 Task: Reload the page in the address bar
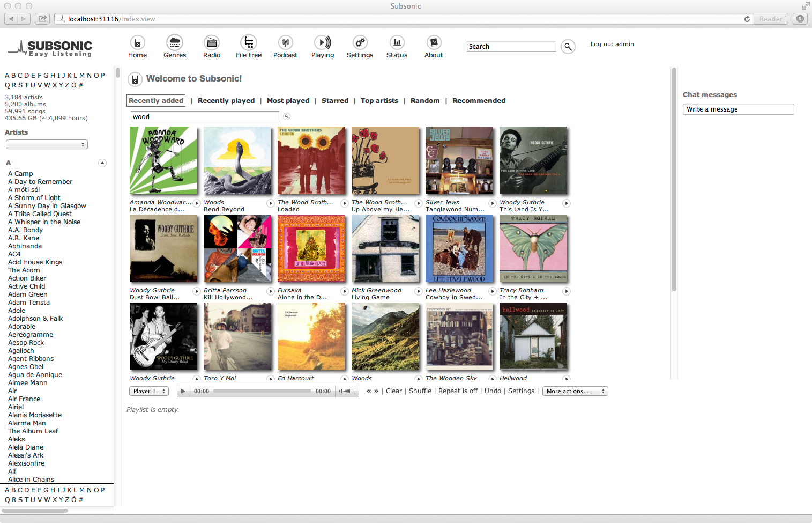(x=747, y=19)
